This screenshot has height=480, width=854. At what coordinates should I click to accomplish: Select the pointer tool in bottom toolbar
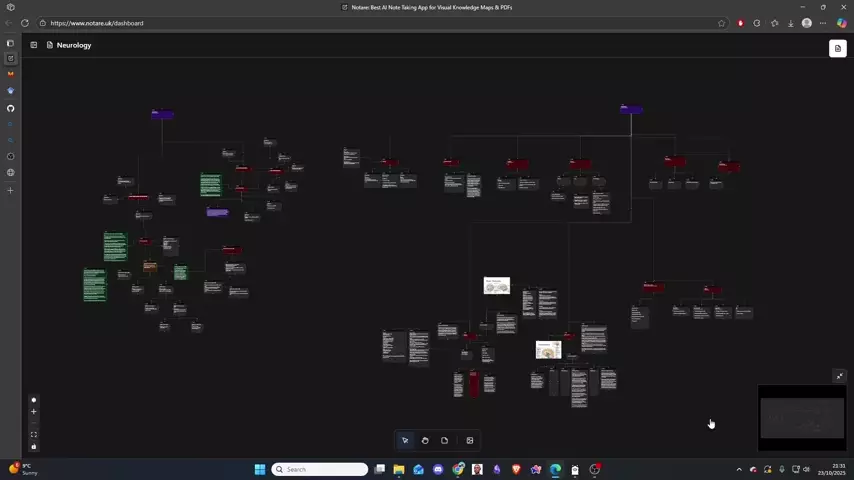click(405, 440)
